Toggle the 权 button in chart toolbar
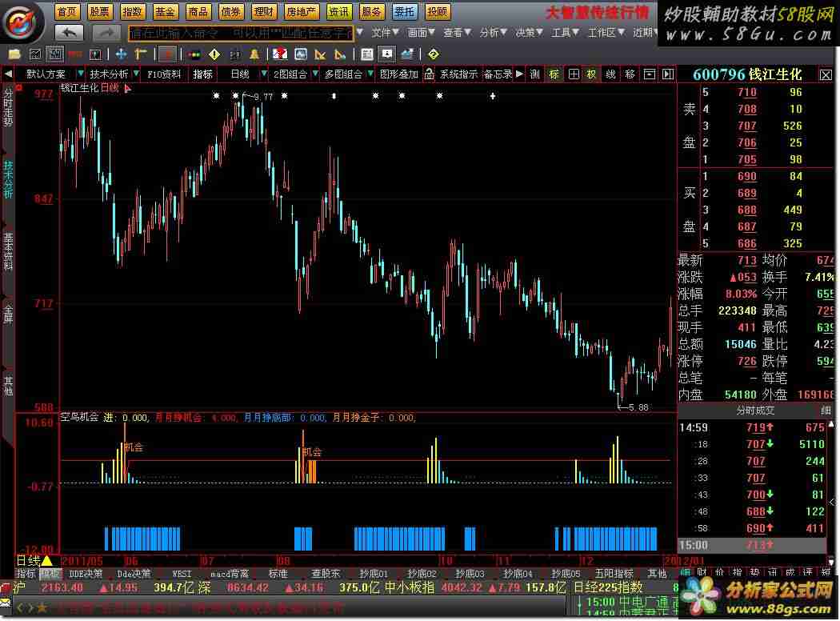The width and height of the screenshot is (840, 621). tap(591, 74)
